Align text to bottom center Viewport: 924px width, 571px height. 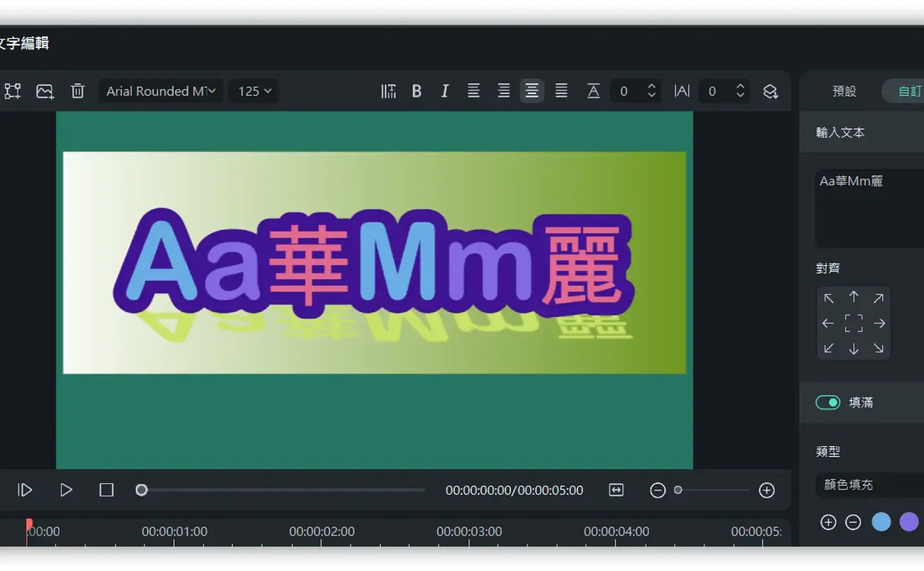tap(854, 349)
